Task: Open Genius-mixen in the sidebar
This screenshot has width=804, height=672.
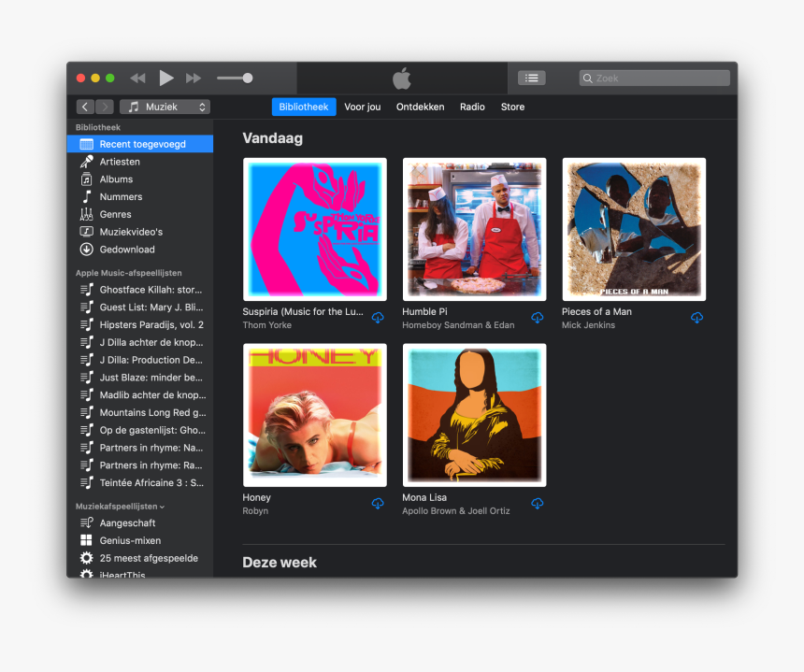Action: 140,540
